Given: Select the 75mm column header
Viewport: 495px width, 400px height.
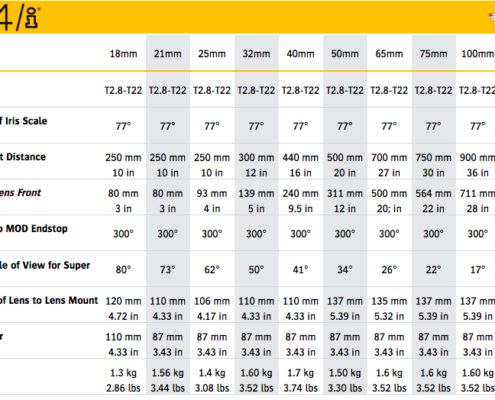Looking at the screenshot, I should [433, 54].
